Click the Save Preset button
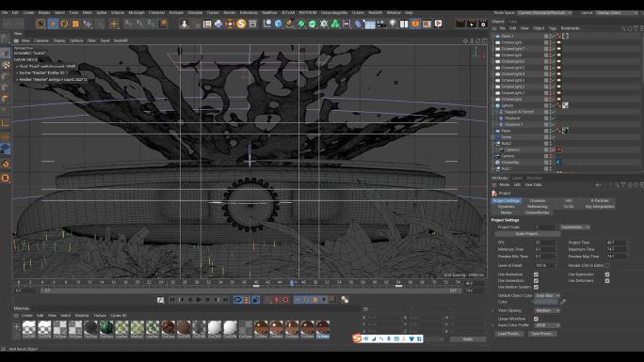This screenshot has width=644, height=362. click(541, 334)
